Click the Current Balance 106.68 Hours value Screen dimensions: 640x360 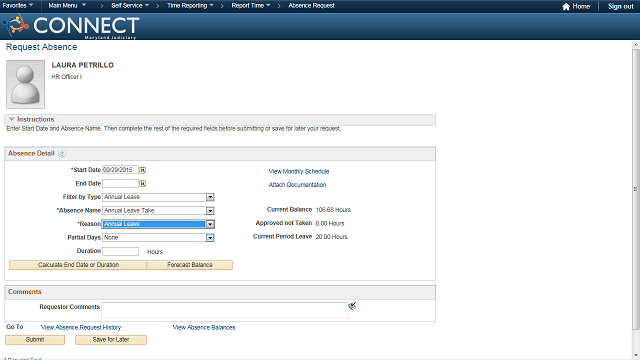(333, 210)
